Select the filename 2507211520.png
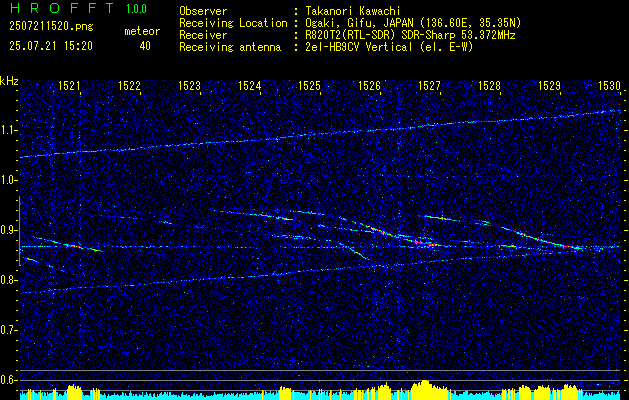The image size is (629, 400). tap(51, 27)
